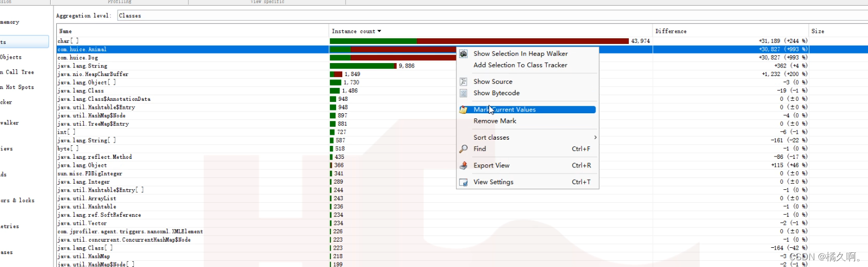Click the java.lang.String instance count bar
This screenshot has height=267, width=868.
tap(363, 66)
